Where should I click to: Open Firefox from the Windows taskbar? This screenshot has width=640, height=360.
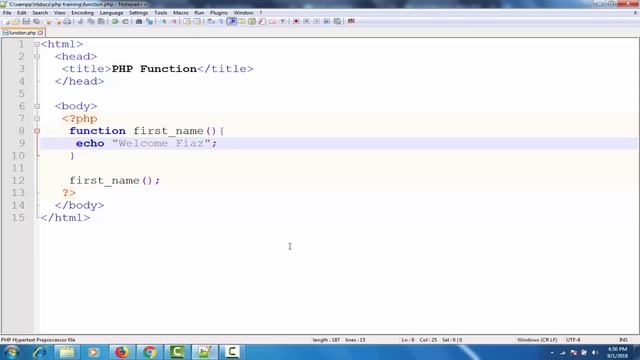click(122, 352)
